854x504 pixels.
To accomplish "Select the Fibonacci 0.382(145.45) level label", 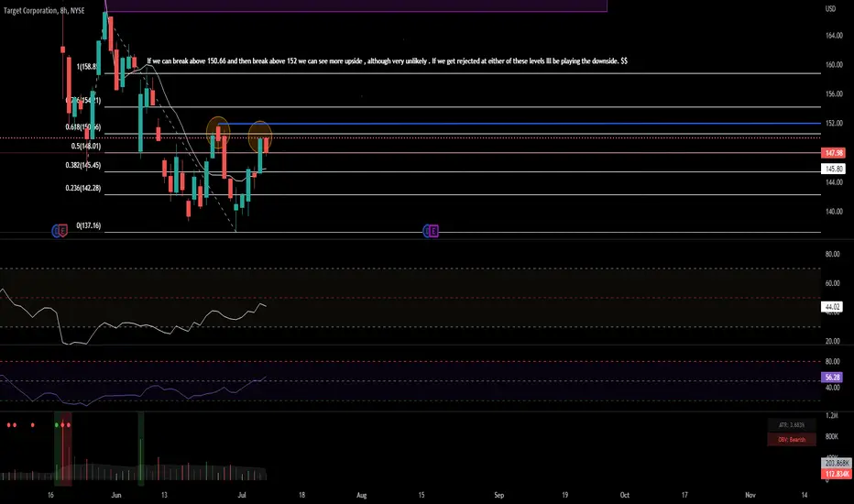I will coord(82,165).
